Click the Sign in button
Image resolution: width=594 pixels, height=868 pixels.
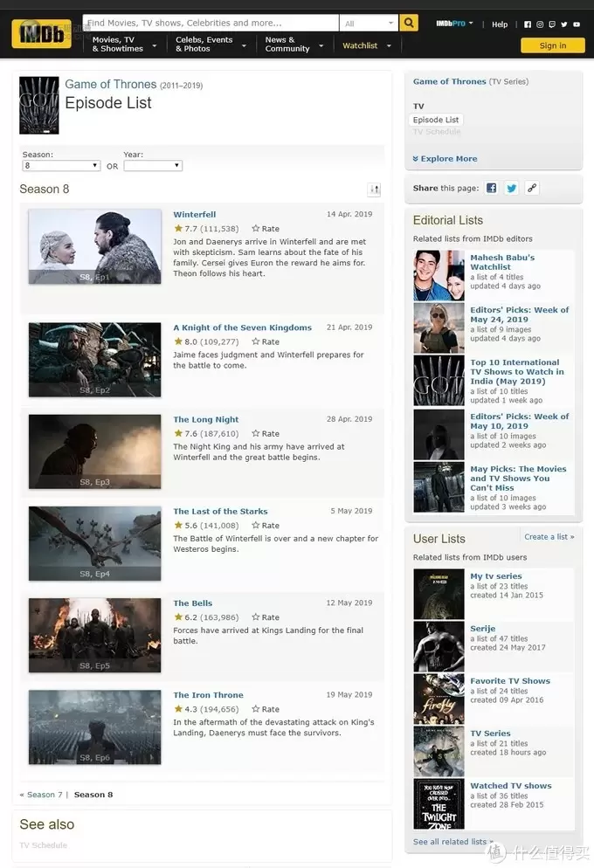point(552,45)
